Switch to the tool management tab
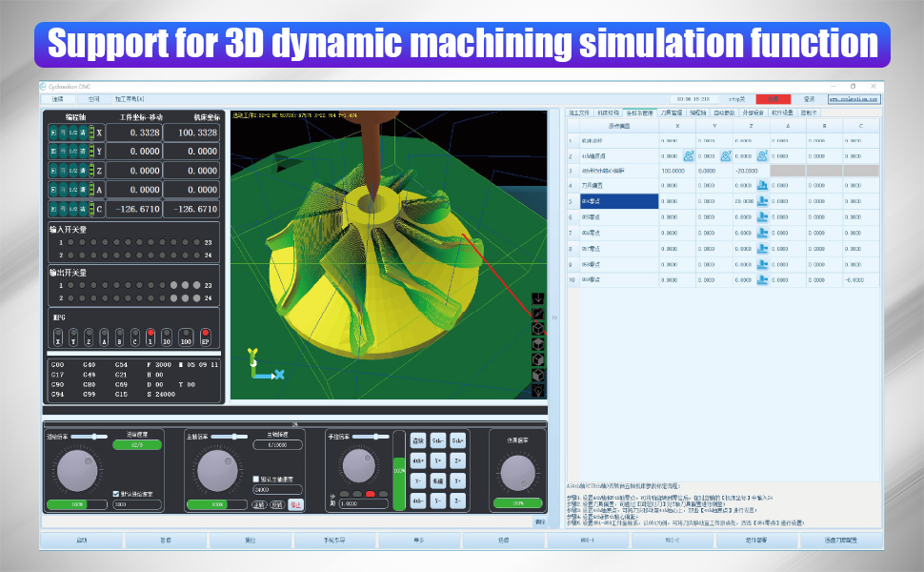This screenshot has width=924, height=572. (x=672, y=112)
